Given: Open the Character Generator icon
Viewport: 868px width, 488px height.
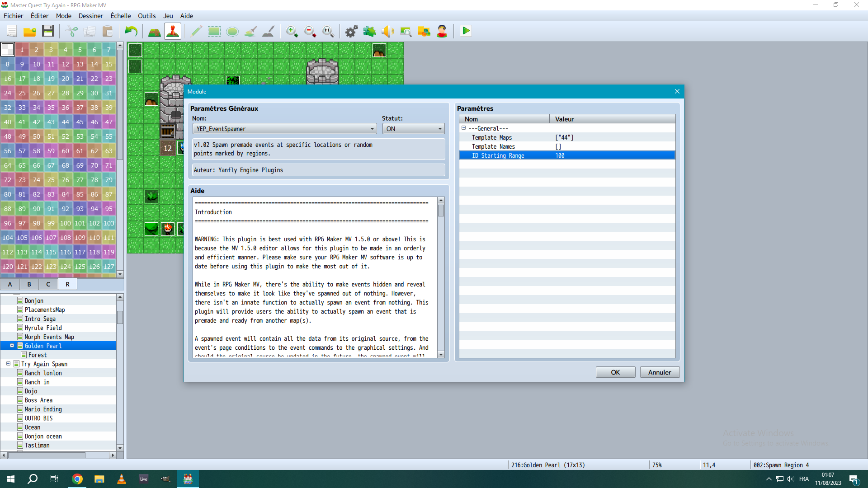Looking at the screenshot, I should pos(442,31).
